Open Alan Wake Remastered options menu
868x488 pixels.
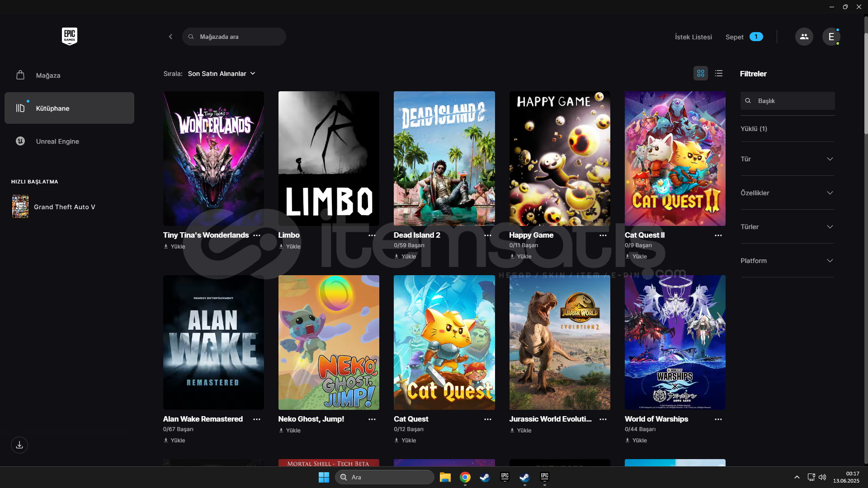pyautogui.click(x=257, y=419)
